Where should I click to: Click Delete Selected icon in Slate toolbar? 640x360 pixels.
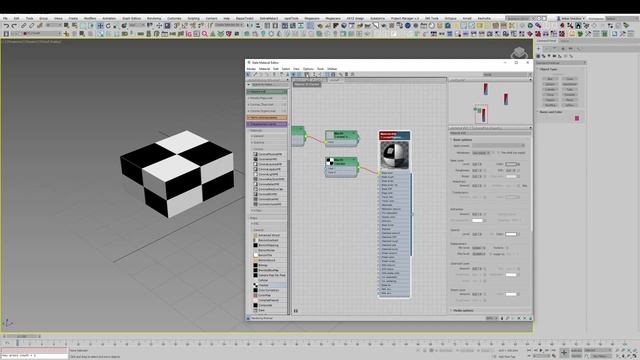(274, 75)
